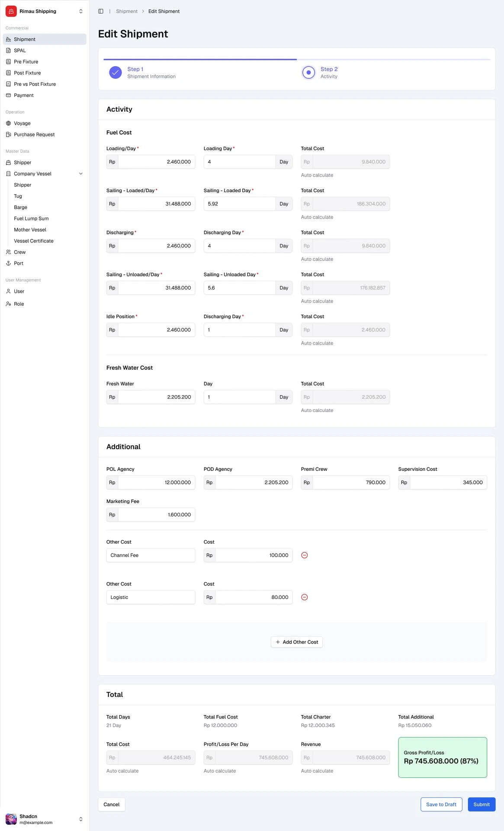
Task: Collapse the Company Vessel submenu
Action: pyautogui.click(x=80, y=174)
